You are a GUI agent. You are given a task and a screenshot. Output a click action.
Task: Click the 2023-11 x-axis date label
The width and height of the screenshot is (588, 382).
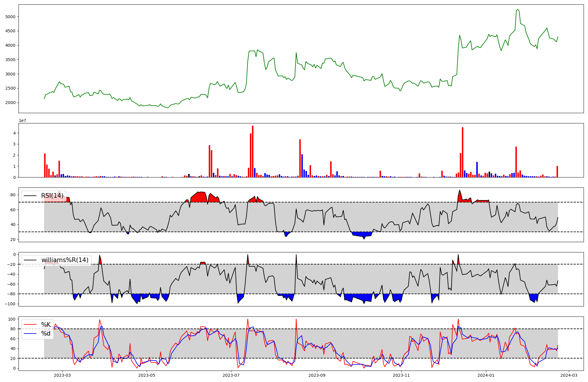click(401, 375)
